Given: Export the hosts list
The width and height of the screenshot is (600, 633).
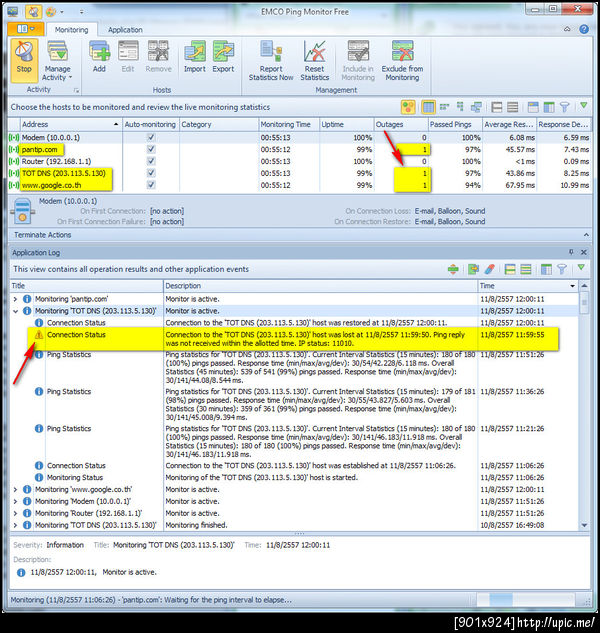Looking at the screenshot, I should coord(223,57).
